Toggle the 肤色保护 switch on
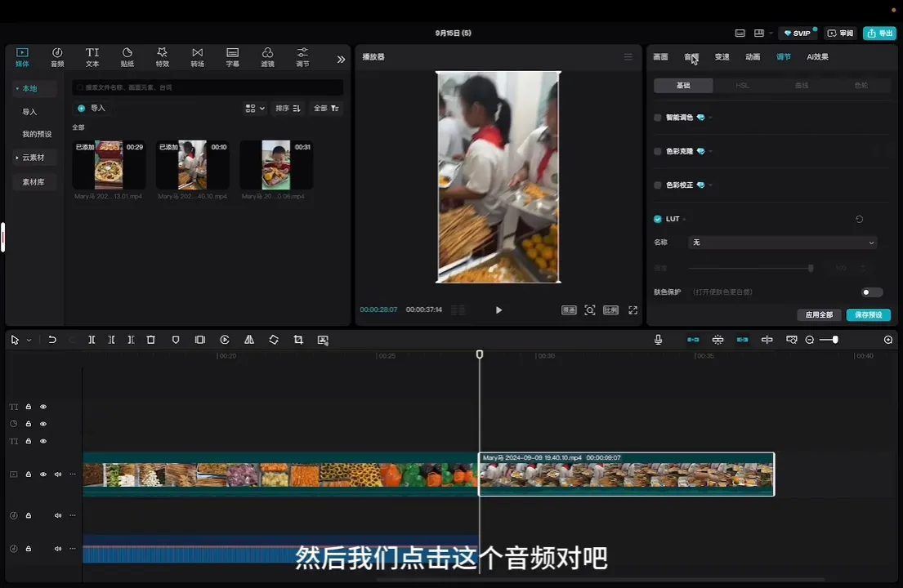Screen dimensions: 903x588 point(870,292)
